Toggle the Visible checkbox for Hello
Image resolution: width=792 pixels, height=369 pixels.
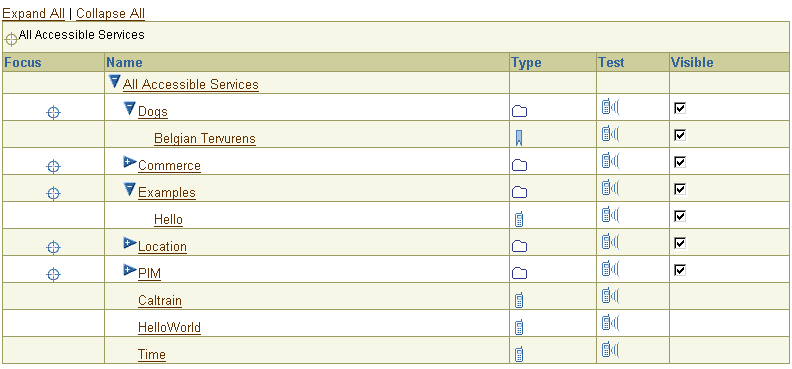pos(680,216)
